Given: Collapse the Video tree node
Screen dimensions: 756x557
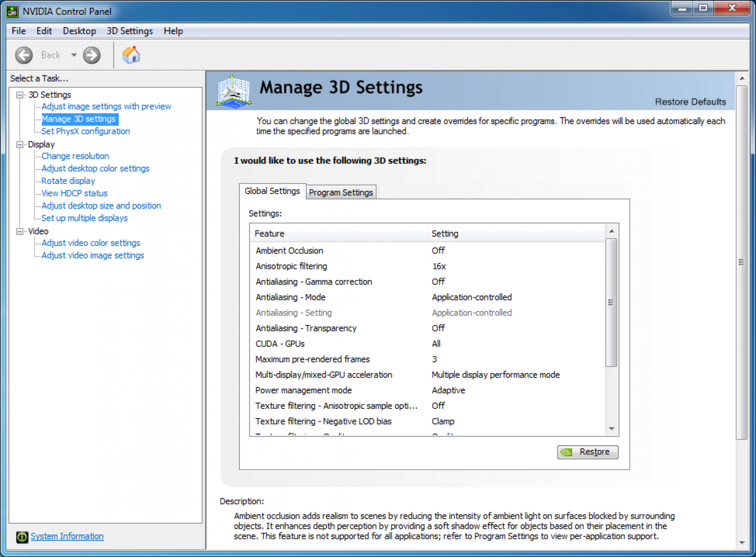Looking at the screenshot, I should tap(20, 231).
